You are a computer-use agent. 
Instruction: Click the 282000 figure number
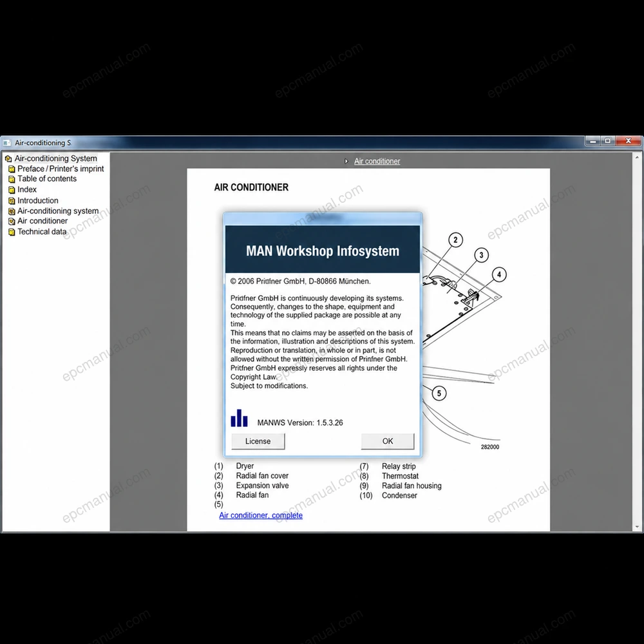point(490,447)
